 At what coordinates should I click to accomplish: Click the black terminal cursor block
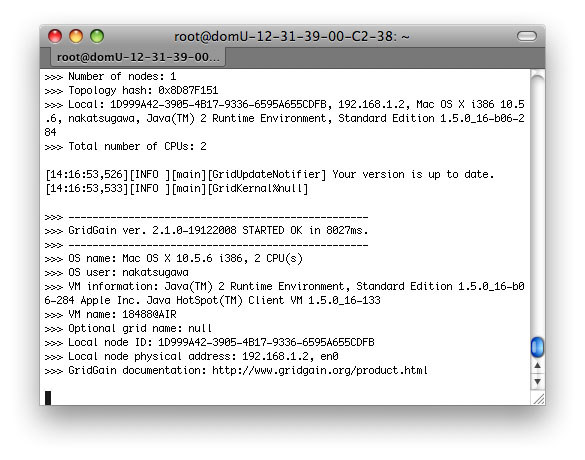[x=48, y=398]
